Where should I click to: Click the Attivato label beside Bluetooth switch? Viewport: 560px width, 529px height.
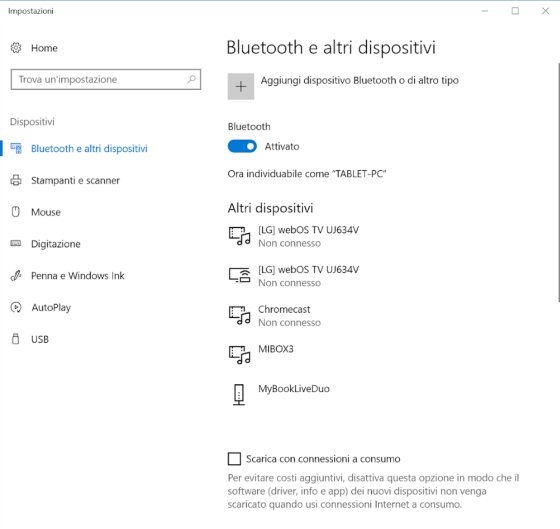coord(282,147)
